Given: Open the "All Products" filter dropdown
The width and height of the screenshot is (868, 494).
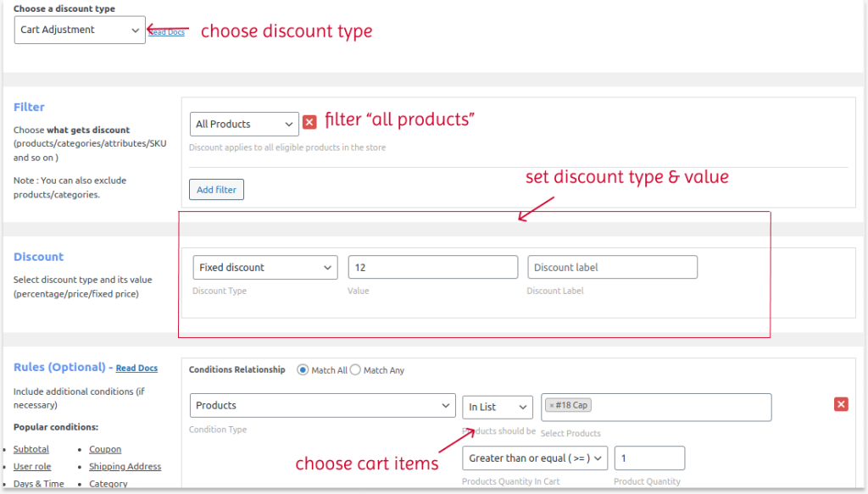Looking at the screenshot, I should [243, 124].
